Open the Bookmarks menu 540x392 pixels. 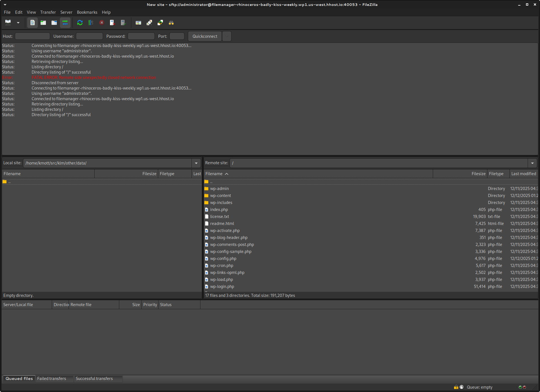tap(87, 12)
